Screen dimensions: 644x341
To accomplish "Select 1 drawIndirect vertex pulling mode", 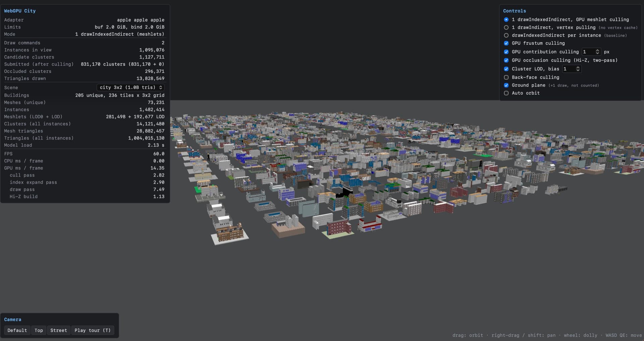I will 506,27.
